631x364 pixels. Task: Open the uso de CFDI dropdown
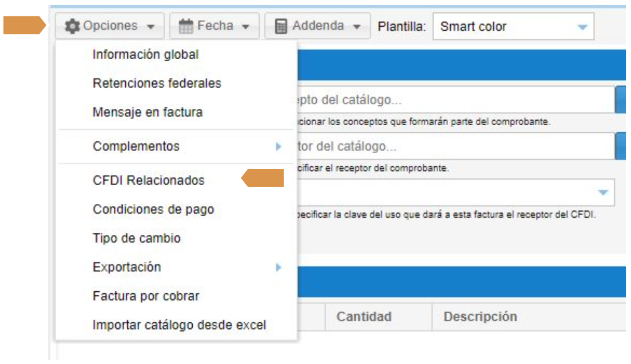click(x=603, y=192)
